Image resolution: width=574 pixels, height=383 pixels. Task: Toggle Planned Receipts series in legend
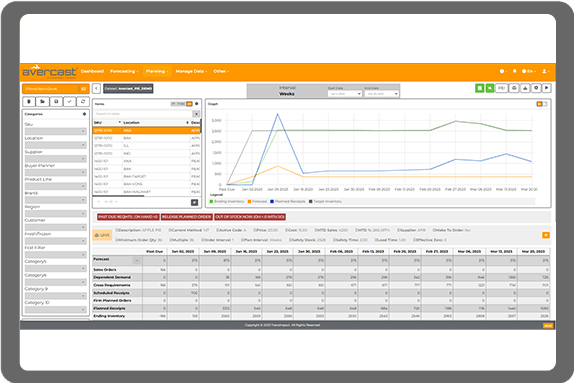point(288,201)
